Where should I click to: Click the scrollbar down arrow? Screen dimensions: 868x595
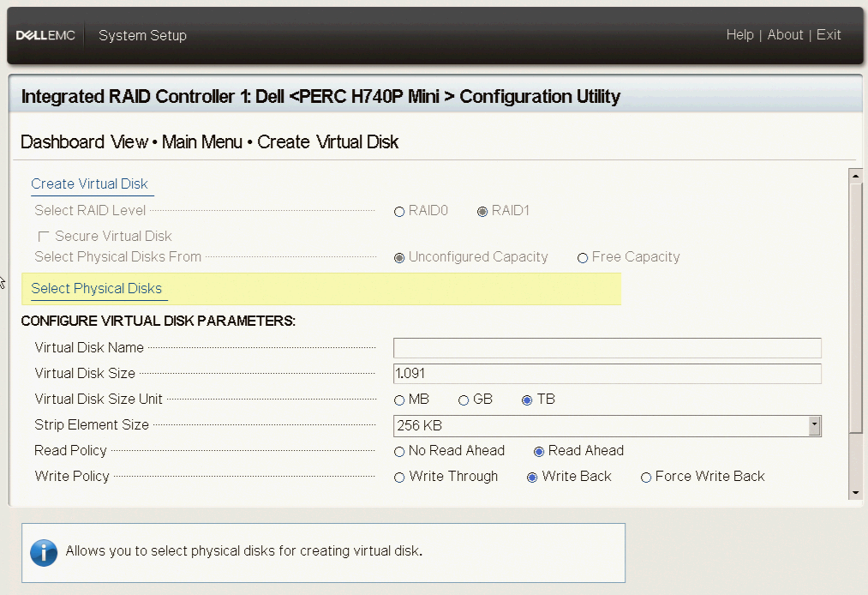[854, 492]
